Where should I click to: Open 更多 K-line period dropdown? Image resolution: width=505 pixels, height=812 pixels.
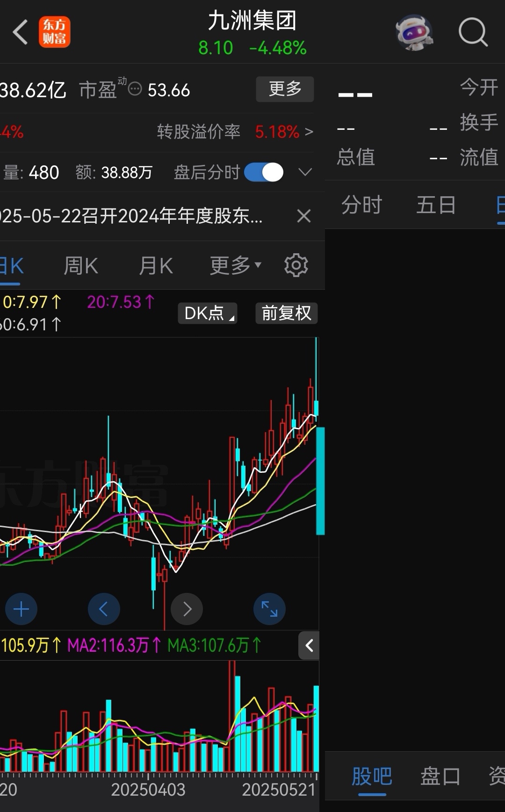point(235,265)
